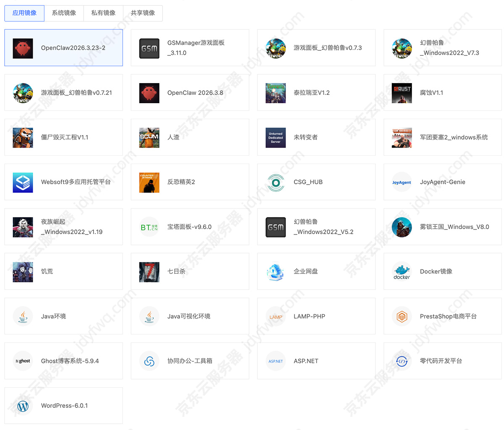Click the JoyAgent-Genie logo icon

(x=402, y=182)
